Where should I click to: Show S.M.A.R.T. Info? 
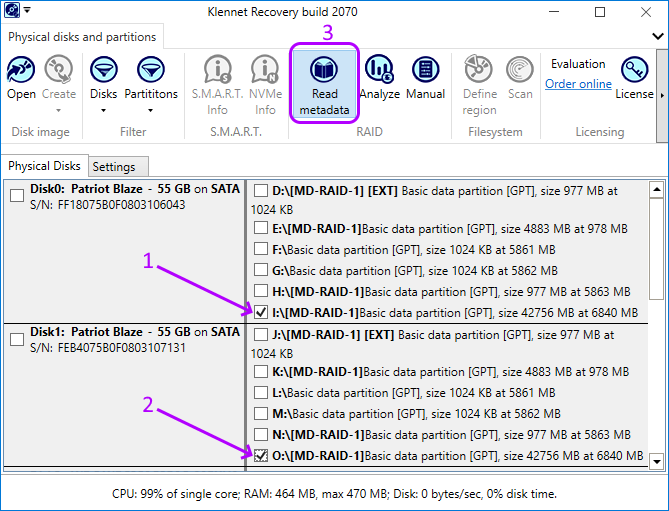(217, 85)
